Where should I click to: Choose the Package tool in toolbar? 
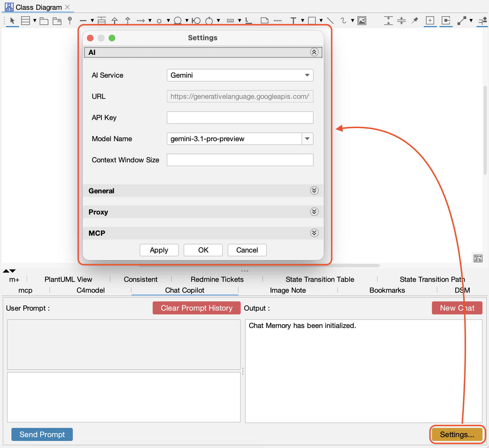44,21
